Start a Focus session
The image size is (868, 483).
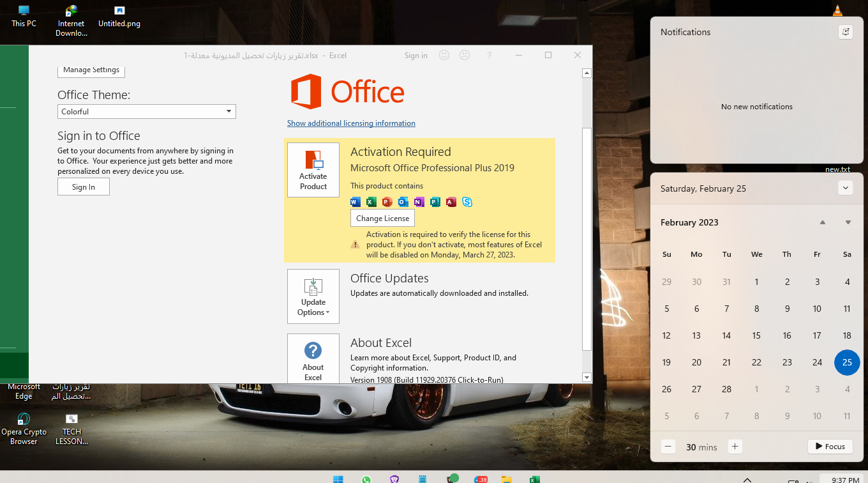(830, 447)
